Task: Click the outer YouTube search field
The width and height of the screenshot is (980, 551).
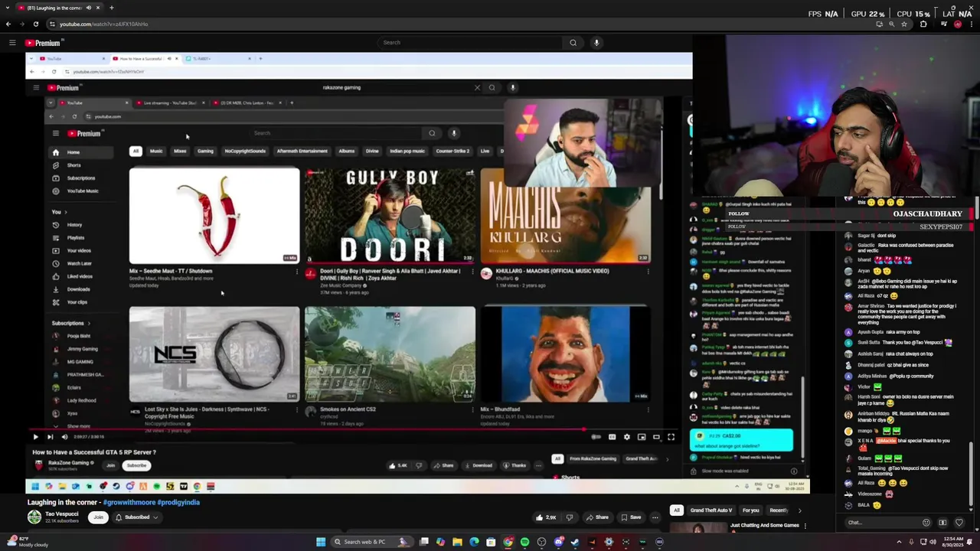Action: pos(471,43)
